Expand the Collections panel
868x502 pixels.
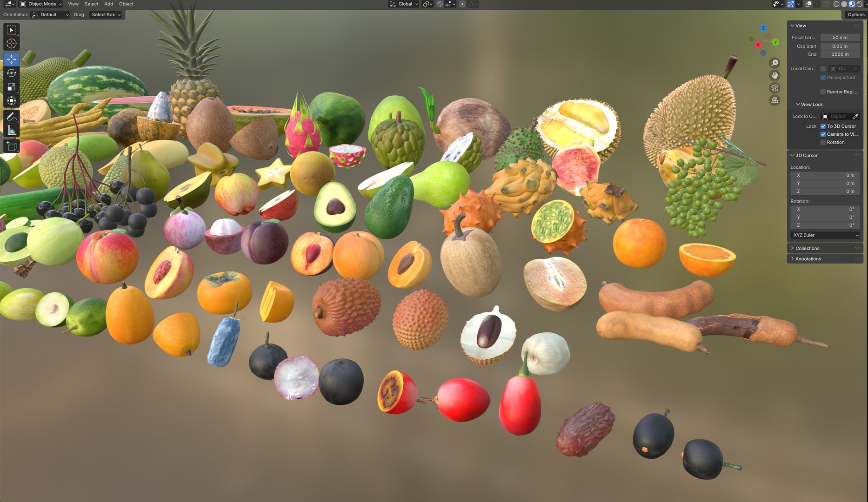(807, 248)
